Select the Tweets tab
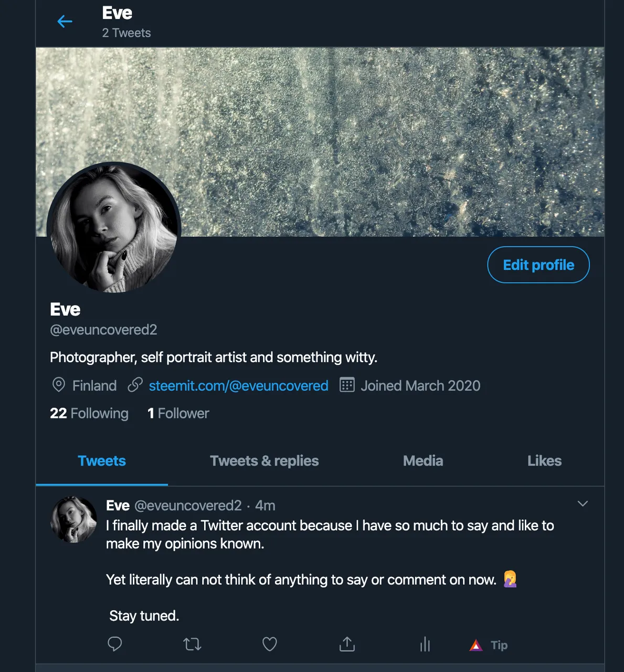The height and width of the screenshot is (672, 624). 102,460
